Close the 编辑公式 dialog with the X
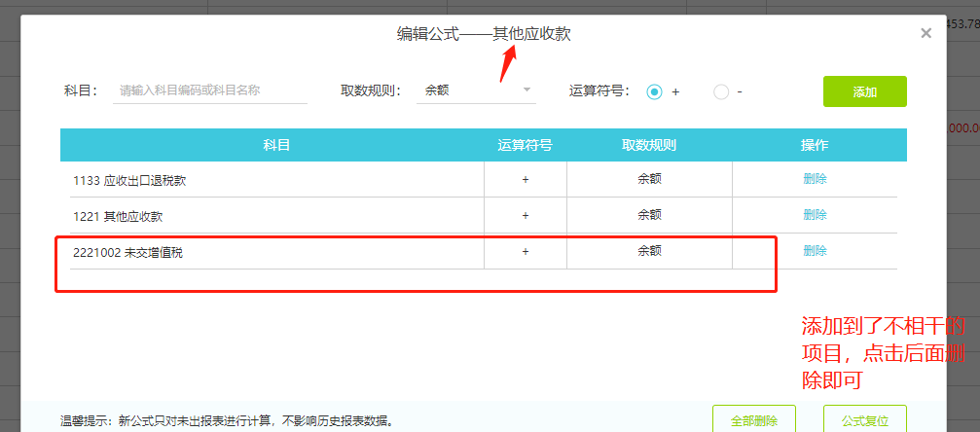This screenshot has width=980, height=432. (x=926, y=34)
